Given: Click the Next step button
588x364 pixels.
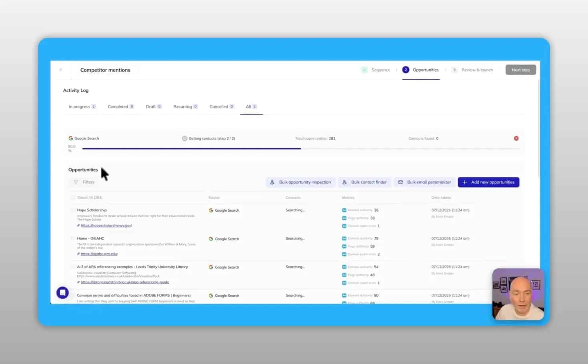Looking at the screenshot, I should click(x=520, y=70).
